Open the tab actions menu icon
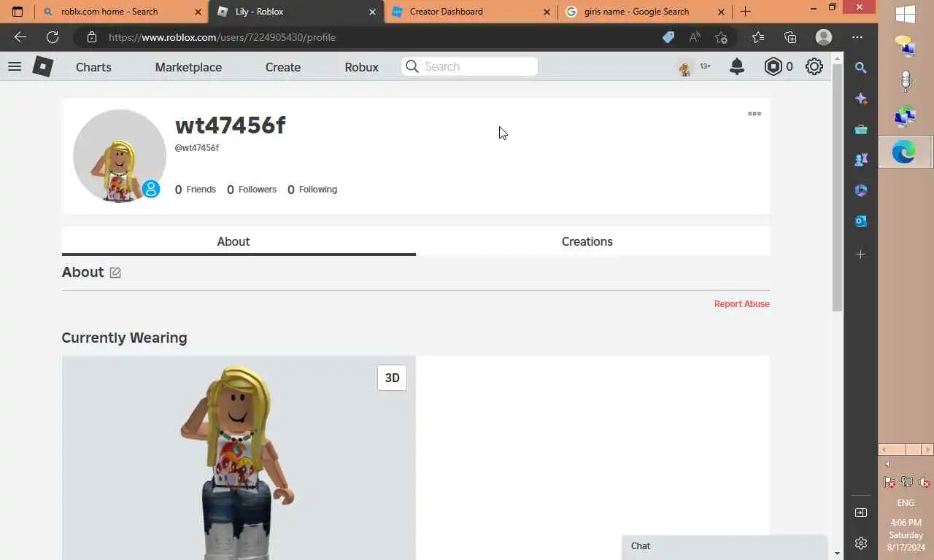The height and width of the screenshot is (560, 934). (18, 12)
